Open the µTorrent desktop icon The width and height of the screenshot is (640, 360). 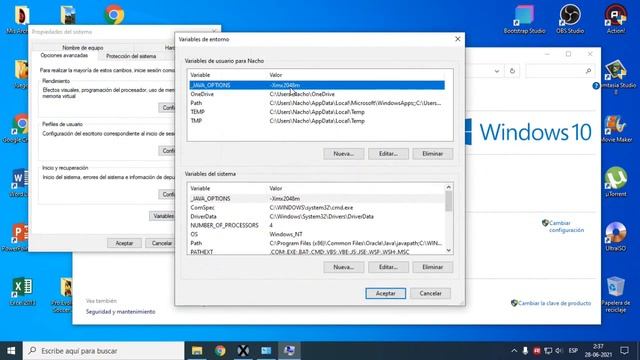tap(616, 182)
